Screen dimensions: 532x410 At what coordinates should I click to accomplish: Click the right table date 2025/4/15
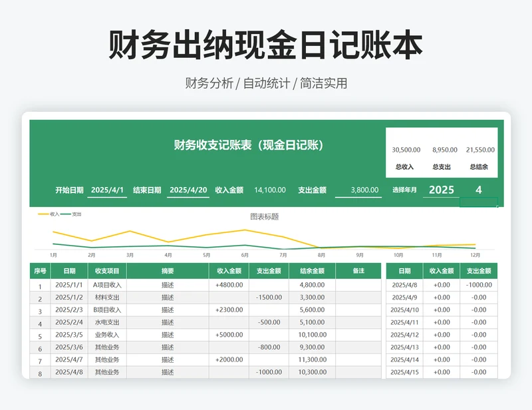pyautogui.click(x=404, y=372)
